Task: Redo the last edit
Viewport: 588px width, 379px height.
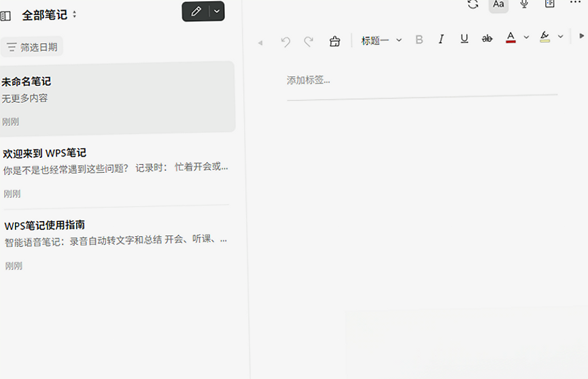Action: [x=309, y=41]
